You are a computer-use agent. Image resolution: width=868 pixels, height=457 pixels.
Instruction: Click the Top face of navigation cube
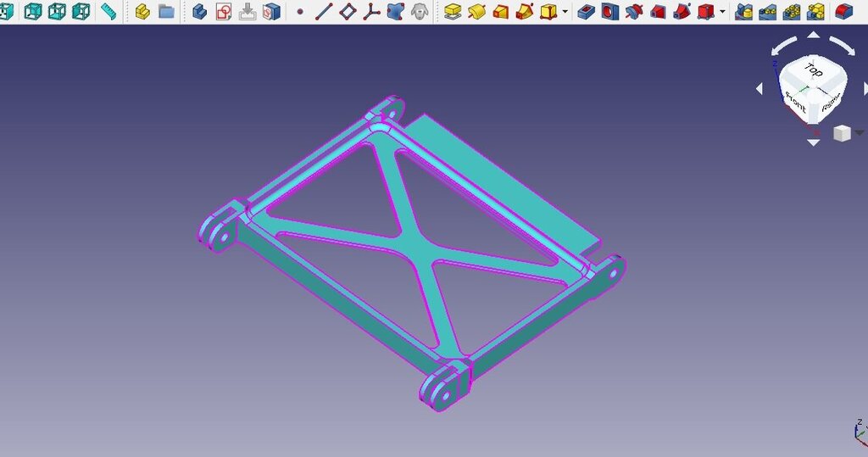tap(814, 71)
